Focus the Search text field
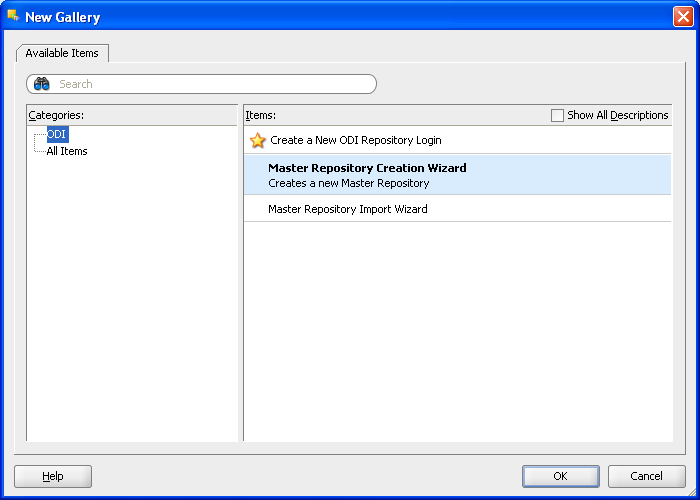 (210, 84)
